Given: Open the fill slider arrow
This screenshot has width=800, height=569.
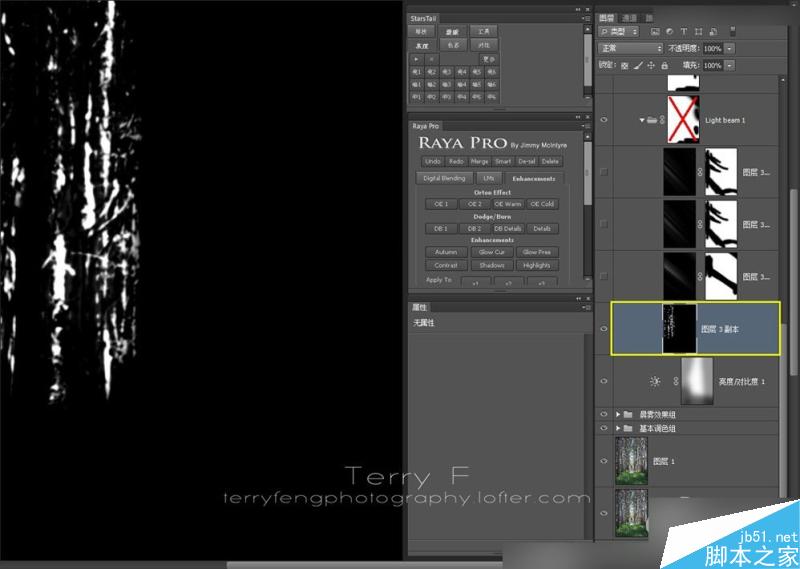Looking at the screenshot, I should (730, 65).
